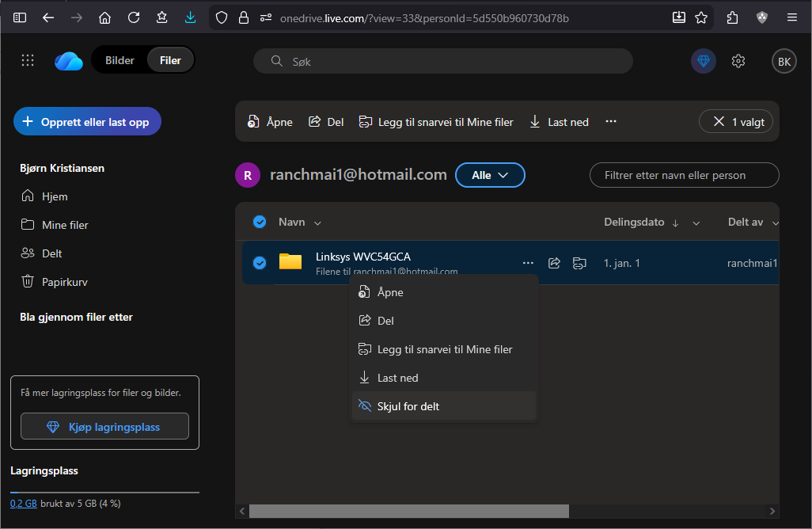Choose Del in the context menu
This screenshot has height=529, width=812.
coord(443,321)
